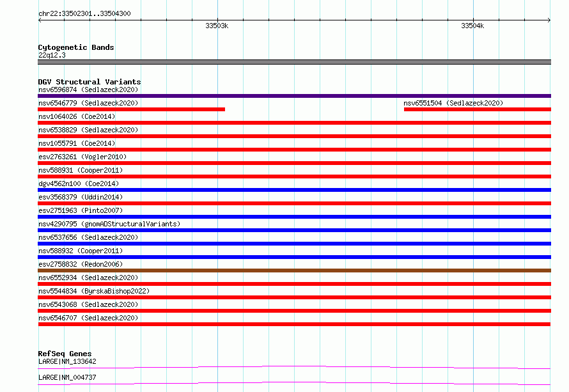Select the purple nsv6596874 variant bar
Viewport: 569px width, 392px height.
coord(294,96)
